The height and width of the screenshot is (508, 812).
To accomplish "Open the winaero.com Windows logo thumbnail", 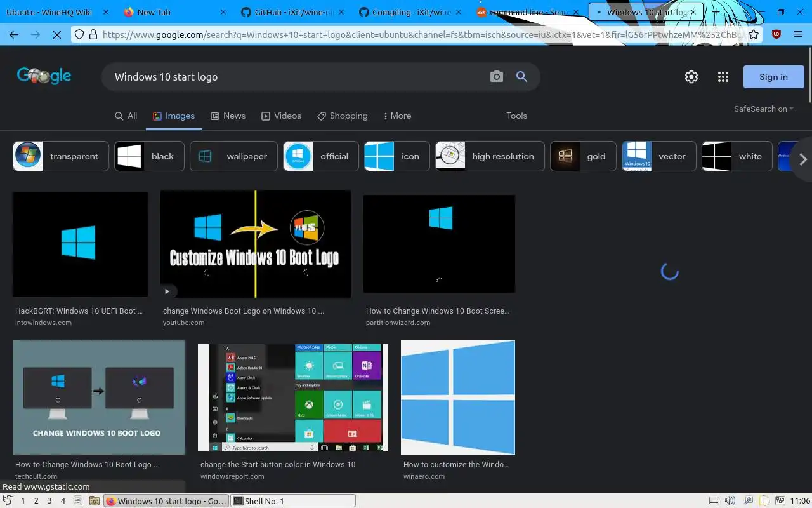I will coord(458,398).
